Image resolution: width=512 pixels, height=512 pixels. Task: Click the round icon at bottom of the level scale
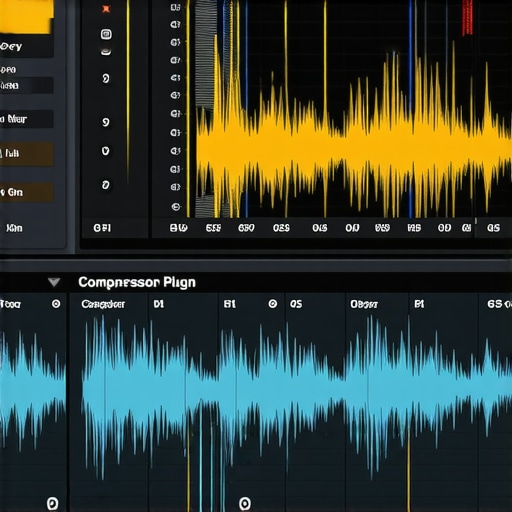pyautogui.click(x=176, y=207)
